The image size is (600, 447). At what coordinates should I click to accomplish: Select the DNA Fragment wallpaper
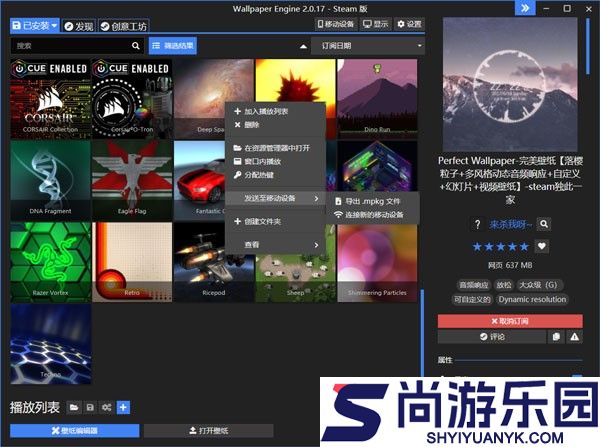[51, 180]
